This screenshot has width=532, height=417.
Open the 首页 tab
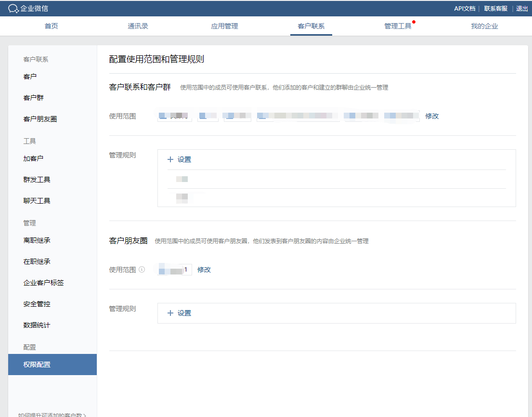click(52, 26)
